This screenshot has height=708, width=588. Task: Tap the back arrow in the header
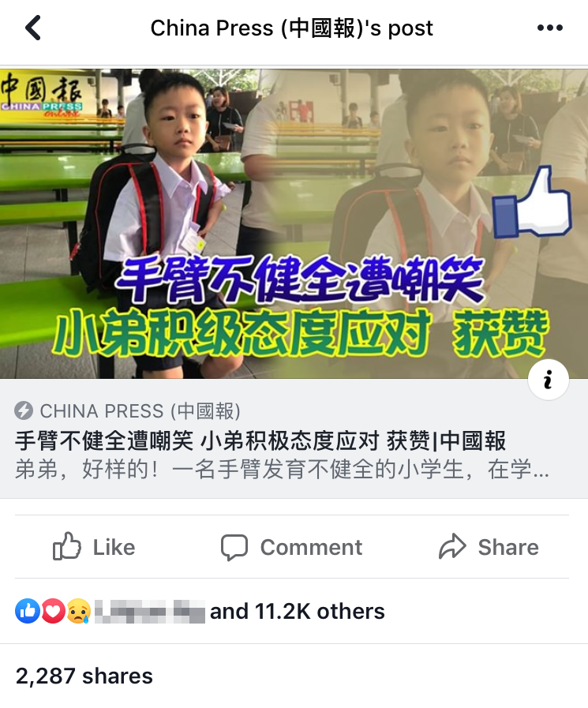[x=33, y=28]
